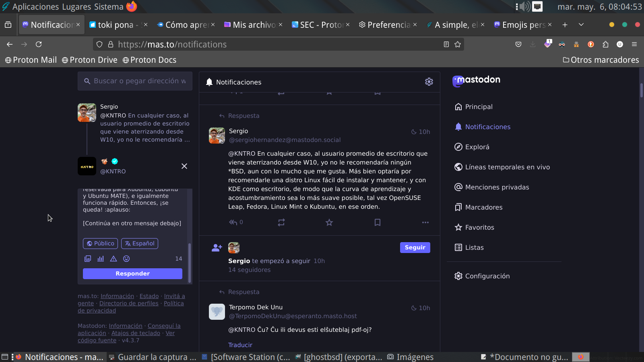Open Firefox View button in tab bar
The width and height of the screenshot is (644, 362).
pos(8,25)
